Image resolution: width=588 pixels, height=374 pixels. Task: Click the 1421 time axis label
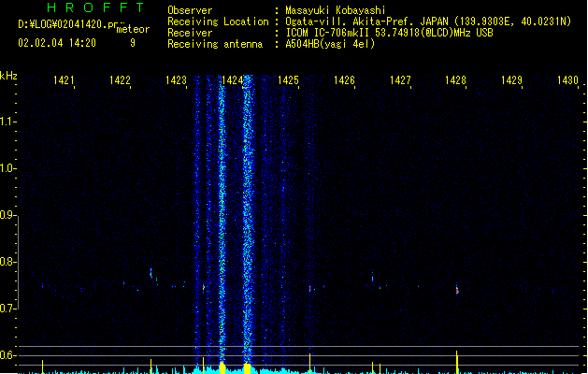64,80
